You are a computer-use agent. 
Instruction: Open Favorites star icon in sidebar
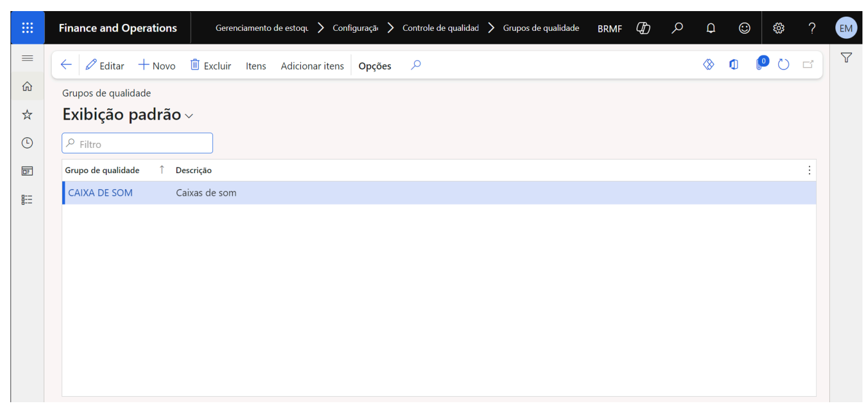click(27, 115)
